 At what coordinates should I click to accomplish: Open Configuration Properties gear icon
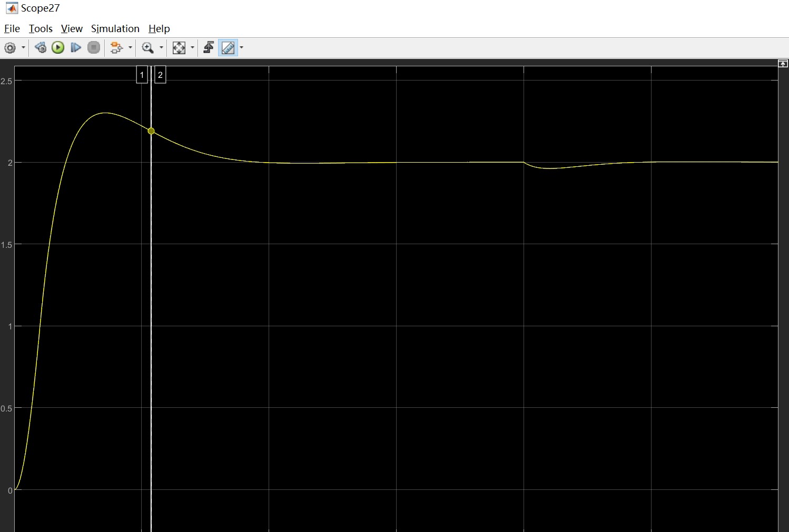[x=10, y=48]
